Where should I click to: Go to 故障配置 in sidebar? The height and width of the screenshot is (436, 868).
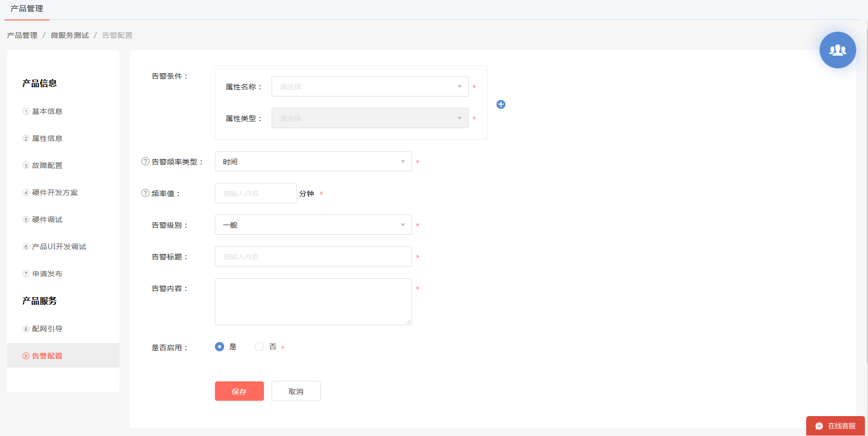coord(47,165)
